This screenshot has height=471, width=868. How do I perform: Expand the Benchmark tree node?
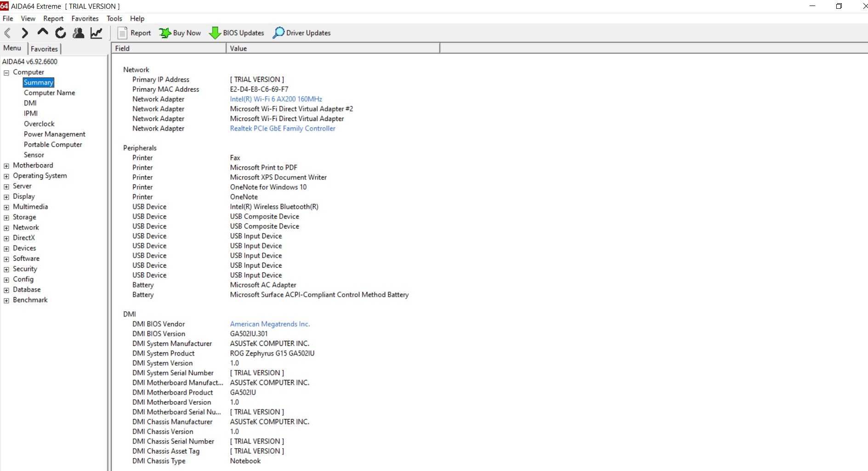[6, 300]
